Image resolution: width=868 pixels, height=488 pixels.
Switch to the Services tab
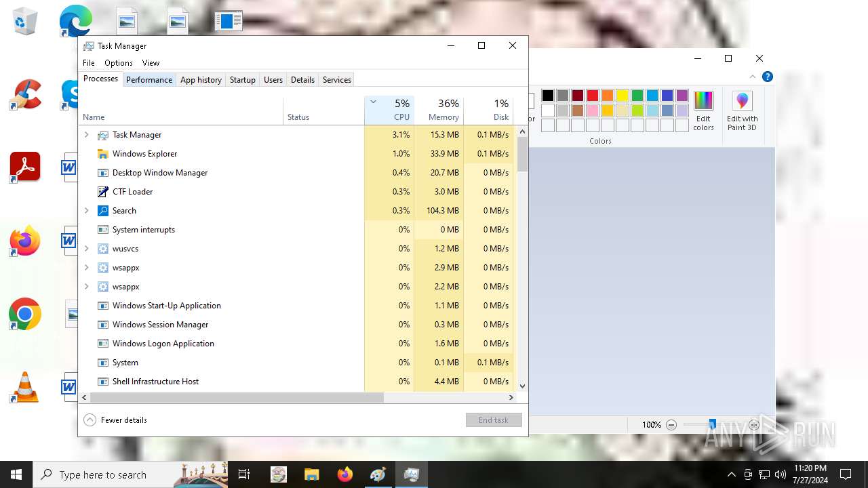click(x=337, y=80)
